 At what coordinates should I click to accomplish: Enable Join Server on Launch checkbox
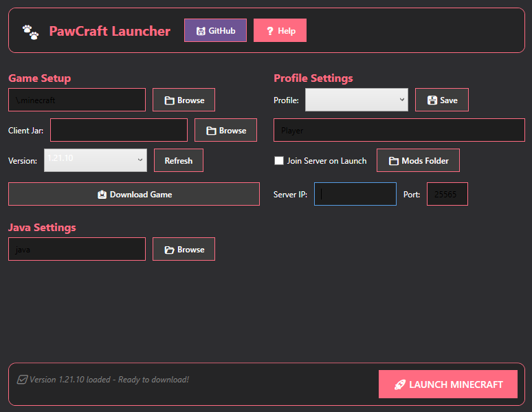point(279,160)
